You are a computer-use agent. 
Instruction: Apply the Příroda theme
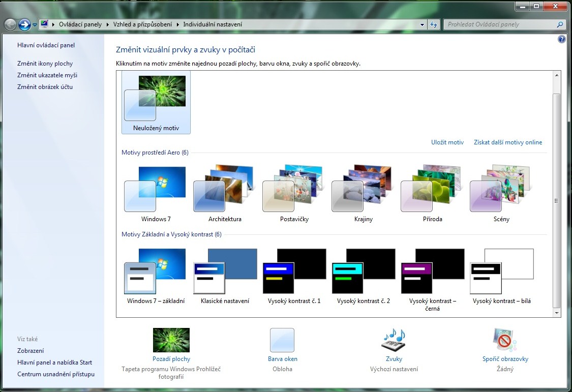[432, 194]
